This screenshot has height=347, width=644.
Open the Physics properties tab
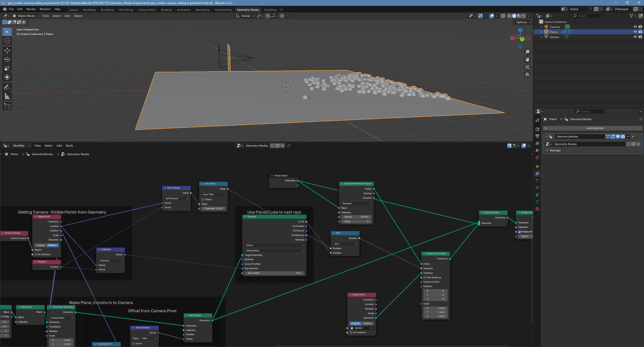[x=537, y=188]
